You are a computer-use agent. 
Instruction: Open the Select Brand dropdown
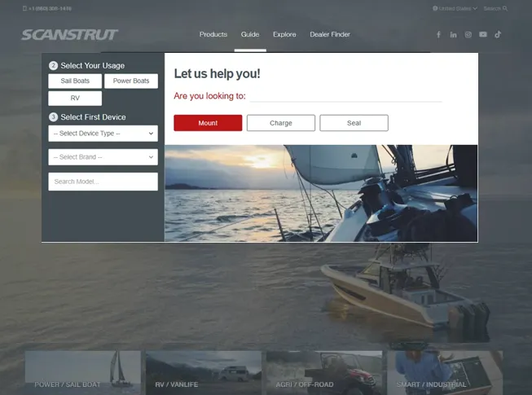(103, 157)
